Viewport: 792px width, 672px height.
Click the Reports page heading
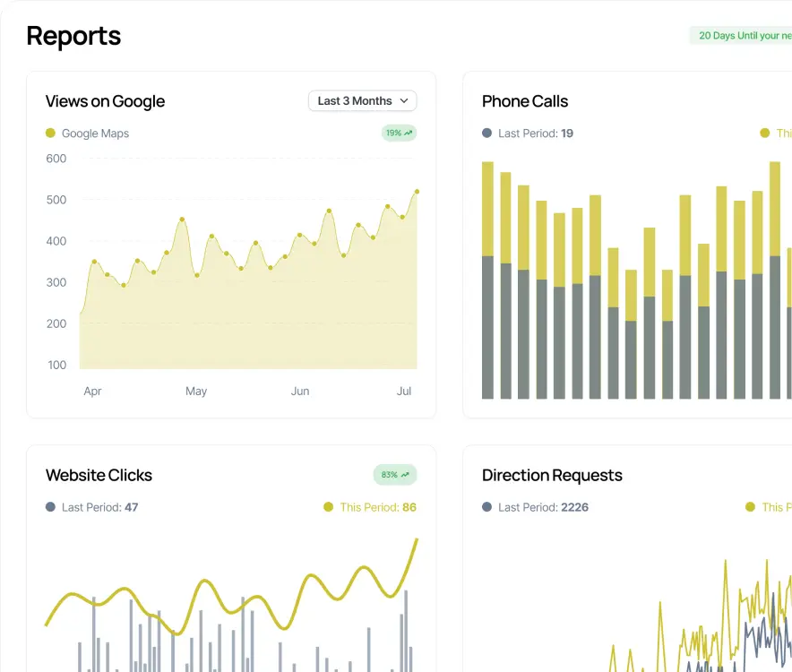[x=73, y=36]
